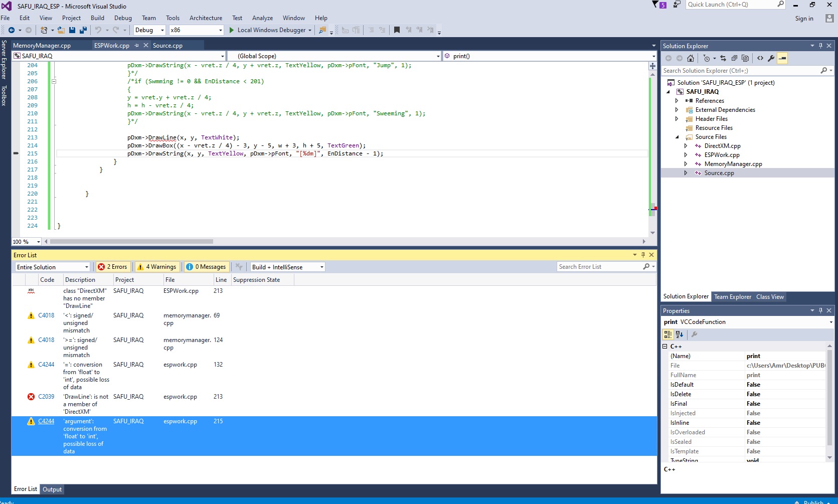This screenshot has height=504, width=838.
Task: Toggle Preview Selected Items button
Action: (x=782, y=58)
